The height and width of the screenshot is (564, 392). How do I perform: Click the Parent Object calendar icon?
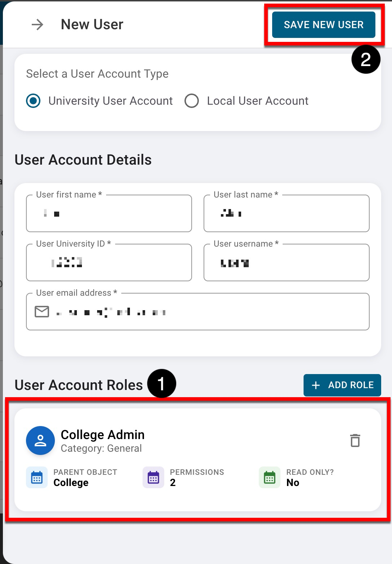37,477
